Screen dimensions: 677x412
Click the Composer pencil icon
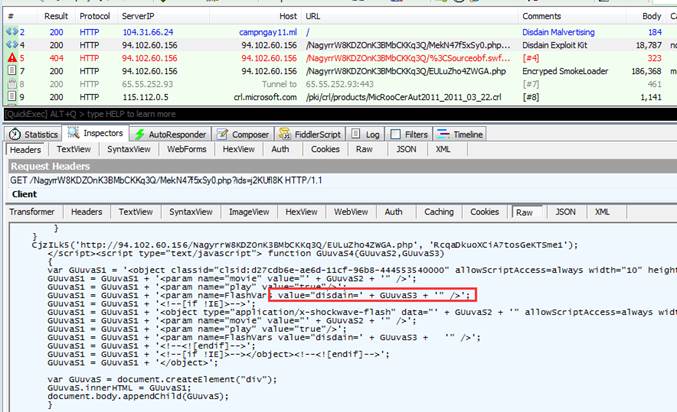222,134
